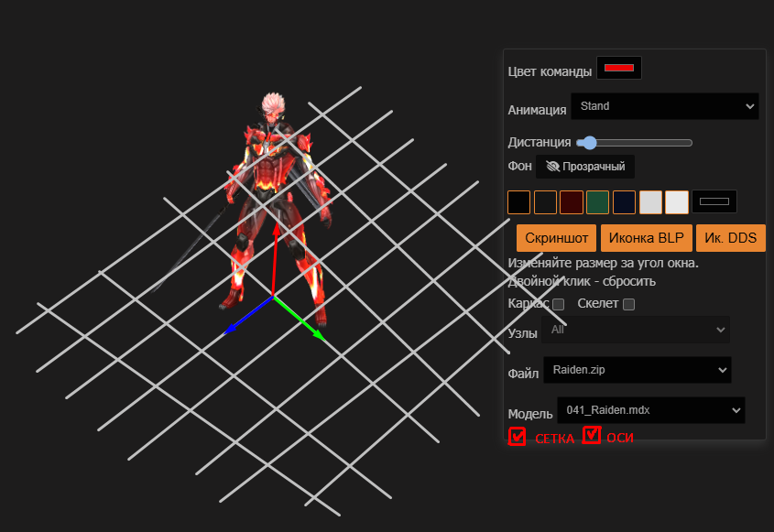Open the Файл dropdown showing Raiden.zip
The width and height of the screenshot is (774, 532).
tap(638, 370)
